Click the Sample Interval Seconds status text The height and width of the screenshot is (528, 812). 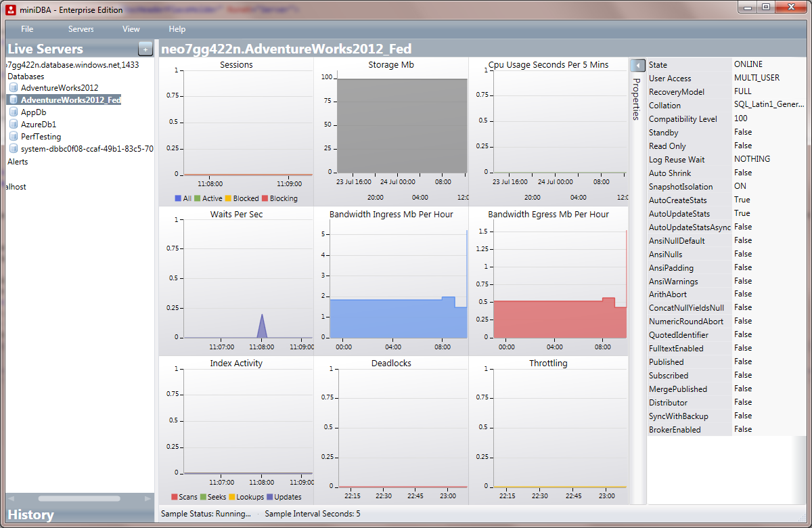[313, 514]
